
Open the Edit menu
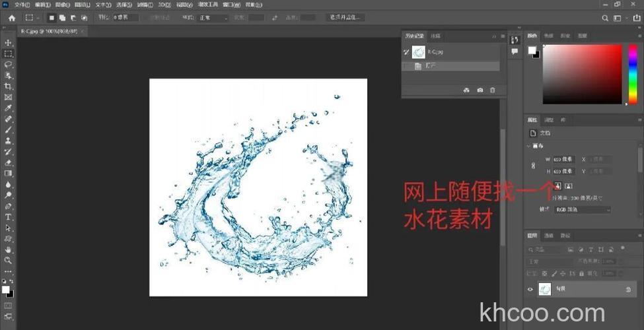click(x=43, y=5)
